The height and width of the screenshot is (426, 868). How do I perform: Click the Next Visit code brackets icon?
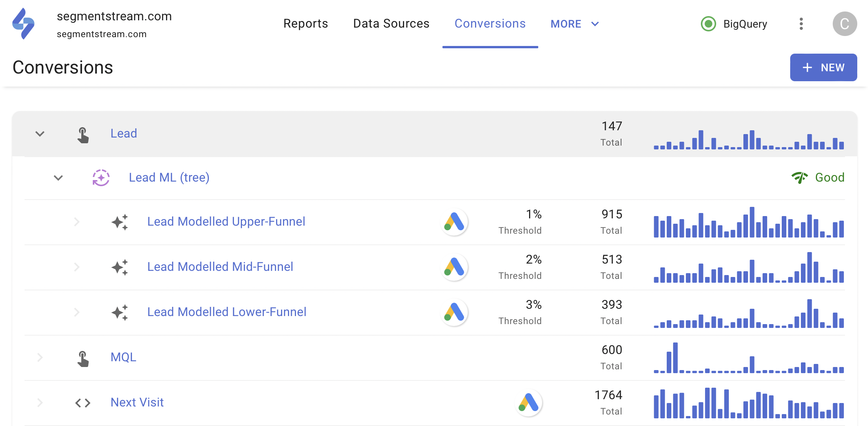pyautogui.click(x=83, y=403)
